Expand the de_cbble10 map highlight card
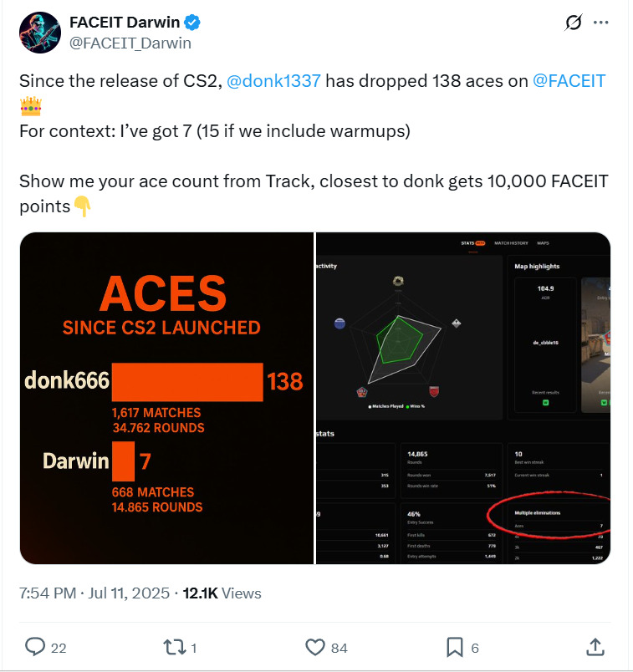Screen dimensions: 633x672 point(546,341)
